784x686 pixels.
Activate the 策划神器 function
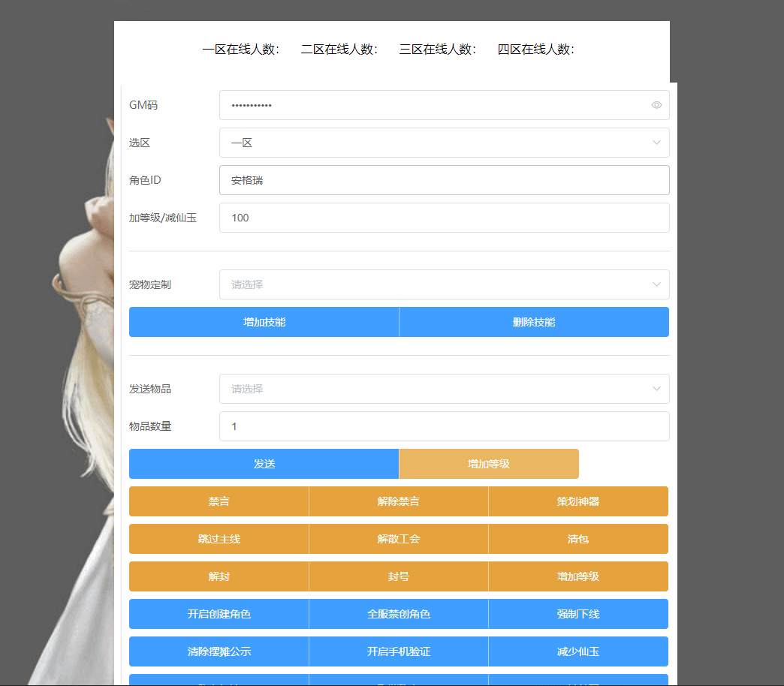click(578, 501)
